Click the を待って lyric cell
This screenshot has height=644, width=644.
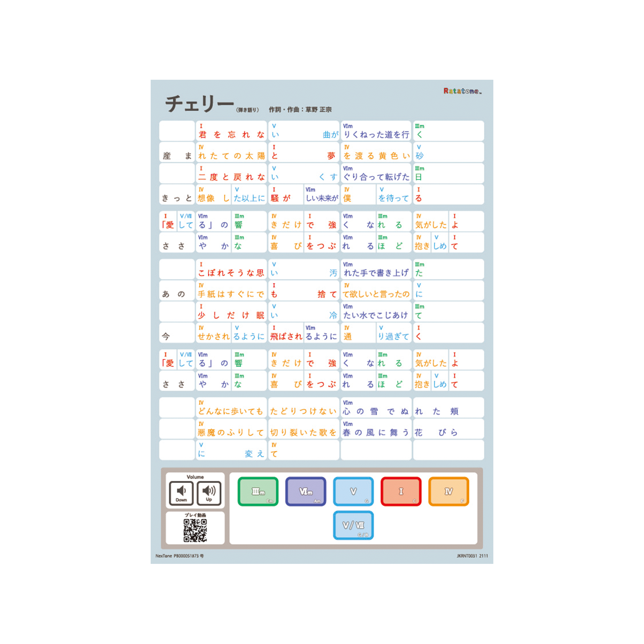point(394,194)
